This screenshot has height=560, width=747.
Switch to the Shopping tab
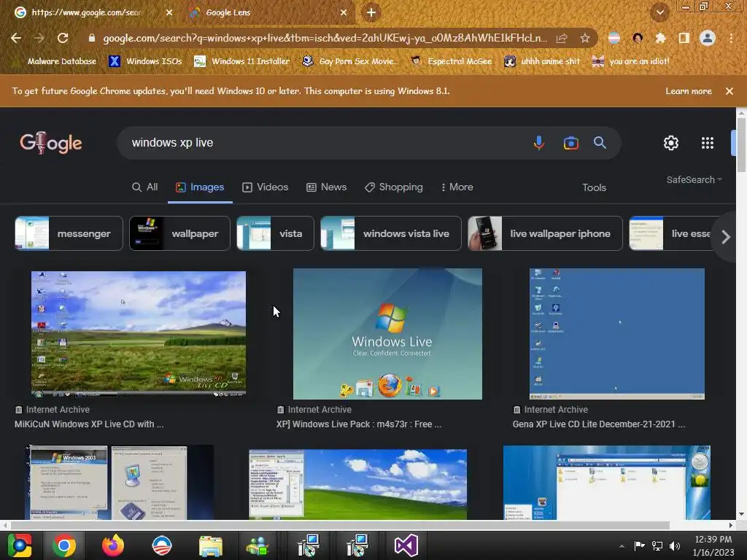[x=394, y=187]
